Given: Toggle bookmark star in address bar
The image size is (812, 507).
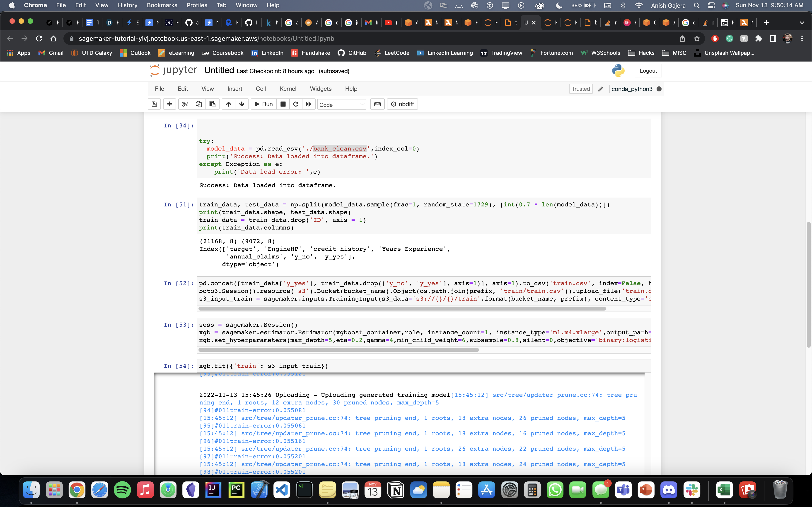Looking at the screenshot, I should pyautogui.click(x=697, y=38).
